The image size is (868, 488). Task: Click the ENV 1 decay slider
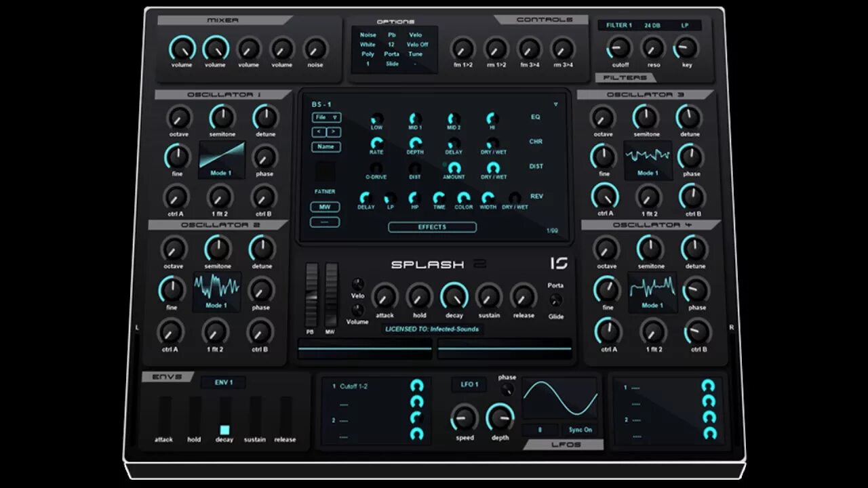[x=224, y=430]
